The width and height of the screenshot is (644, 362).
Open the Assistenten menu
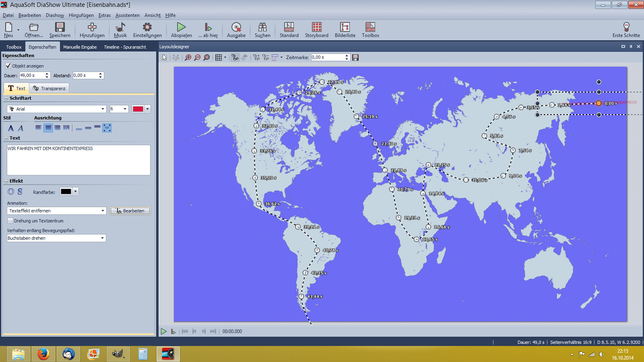coord(127,15)
